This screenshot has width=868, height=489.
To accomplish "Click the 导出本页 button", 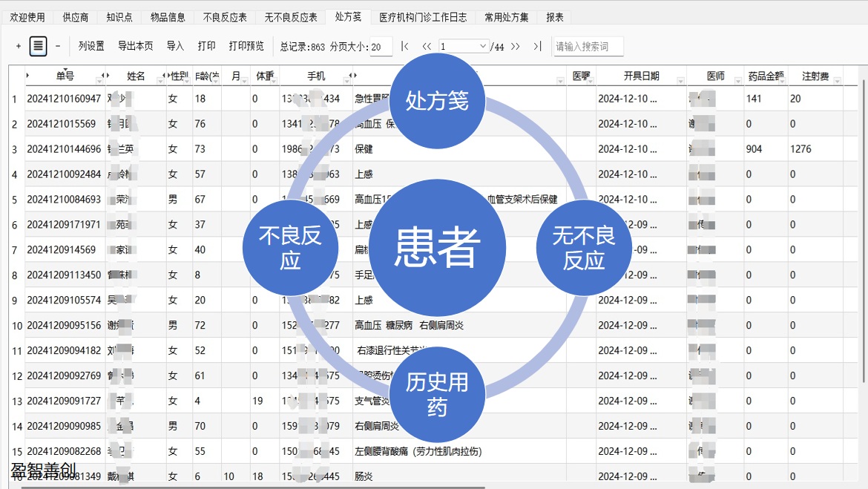I will tap(136, 46).
